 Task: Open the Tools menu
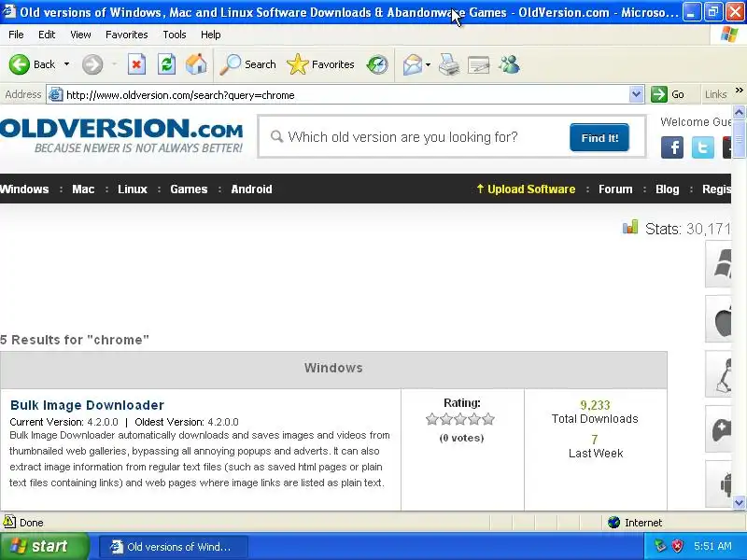pyautogui.click(x=175, y=35)
